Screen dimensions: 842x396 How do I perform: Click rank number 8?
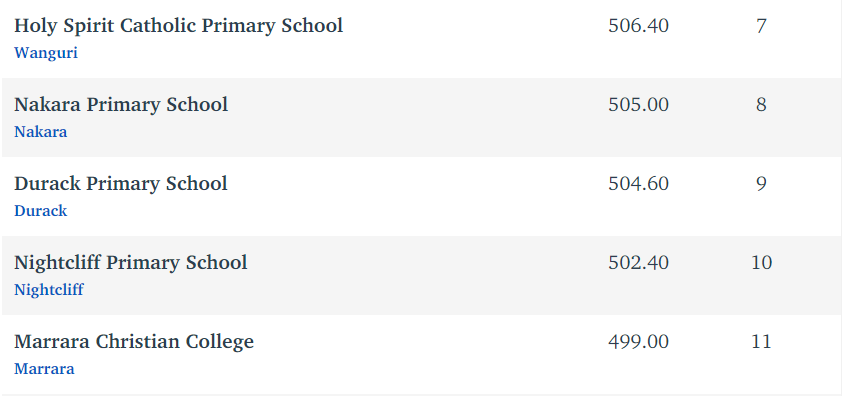[761, 104]
